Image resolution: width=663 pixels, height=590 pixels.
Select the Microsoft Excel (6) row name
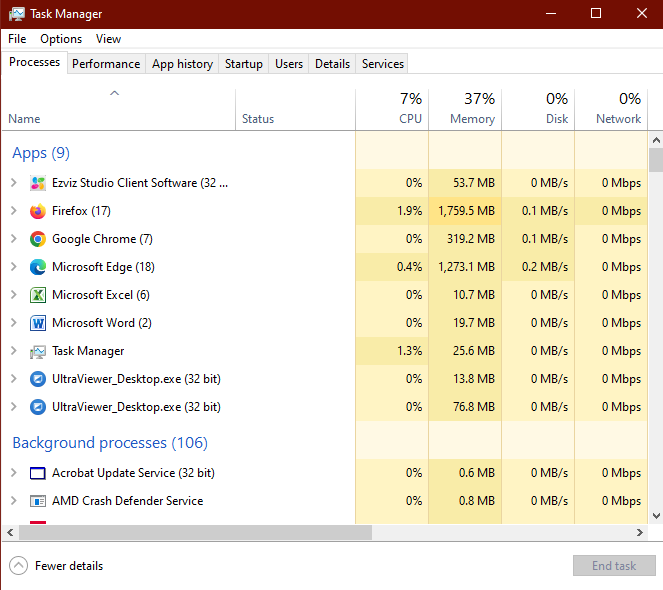point(101,295)
